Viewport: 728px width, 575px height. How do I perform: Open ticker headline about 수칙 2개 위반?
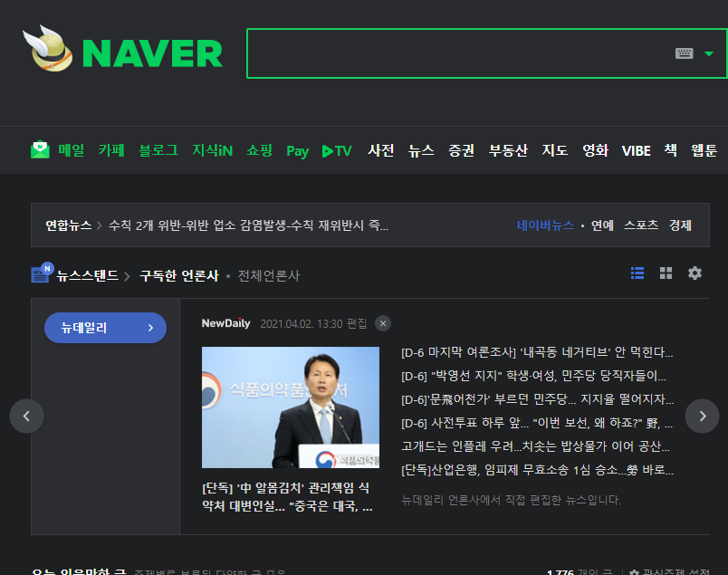pos(248,225)
